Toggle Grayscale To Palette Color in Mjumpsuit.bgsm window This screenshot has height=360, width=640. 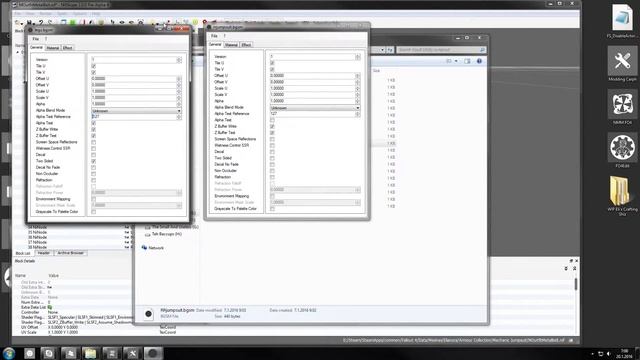[272, 209]
